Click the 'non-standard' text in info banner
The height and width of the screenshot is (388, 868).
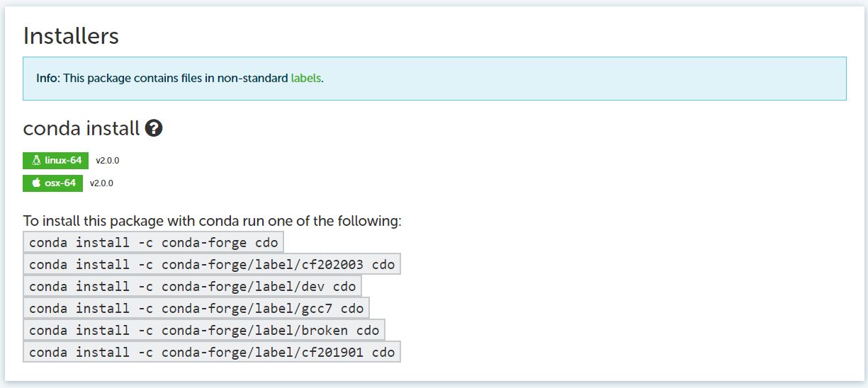(x=254, y=78)
